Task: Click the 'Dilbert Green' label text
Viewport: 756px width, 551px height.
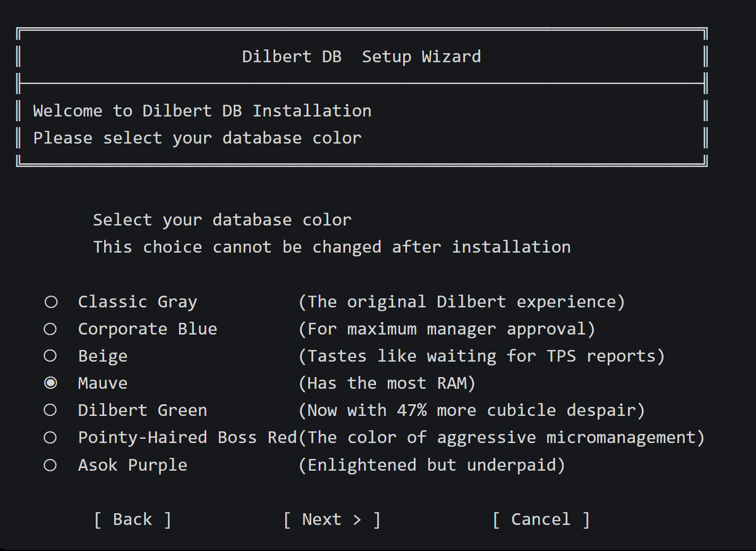Action: point(142,410)
